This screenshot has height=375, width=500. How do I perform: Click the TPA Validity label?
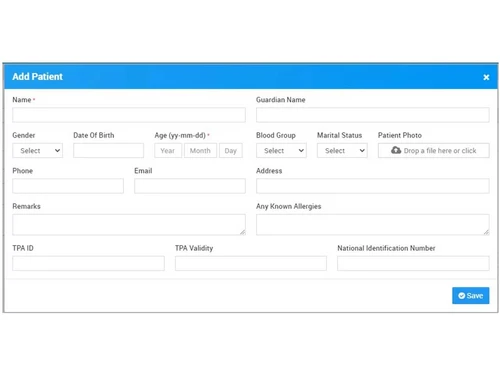194,248
